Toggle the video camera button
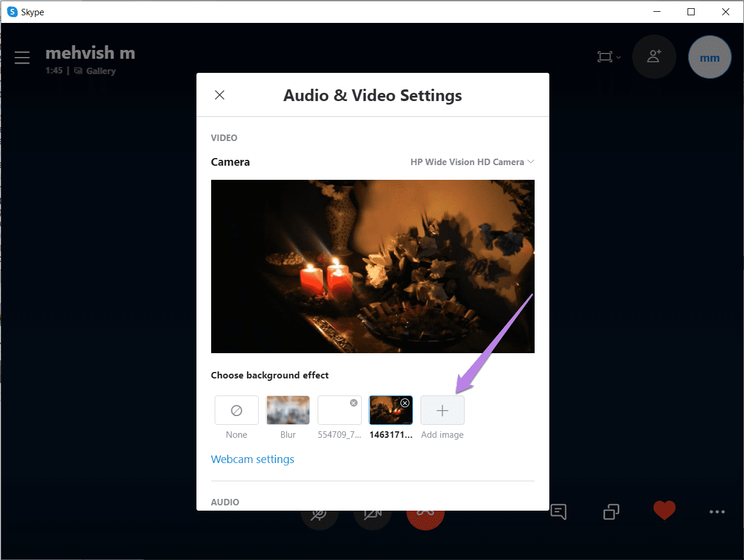Viewport: 744px width, 560px height. point(372,516)
